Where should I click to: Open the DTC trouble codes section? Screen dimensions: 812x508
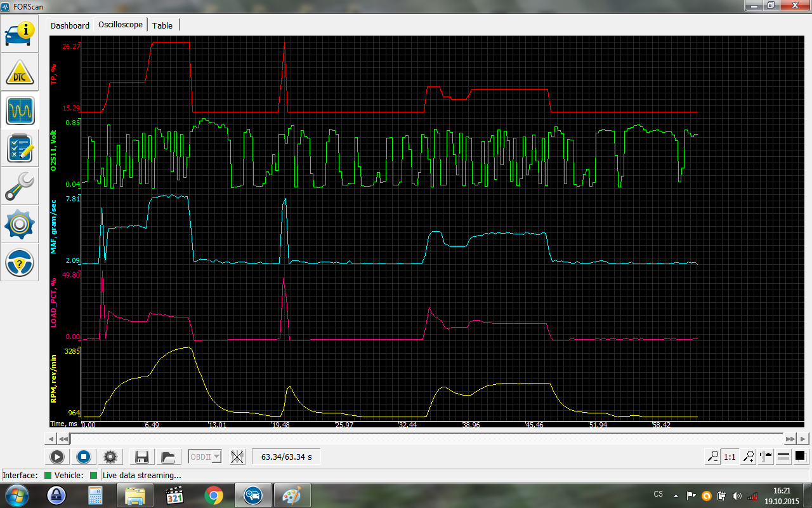pos(20,72)
